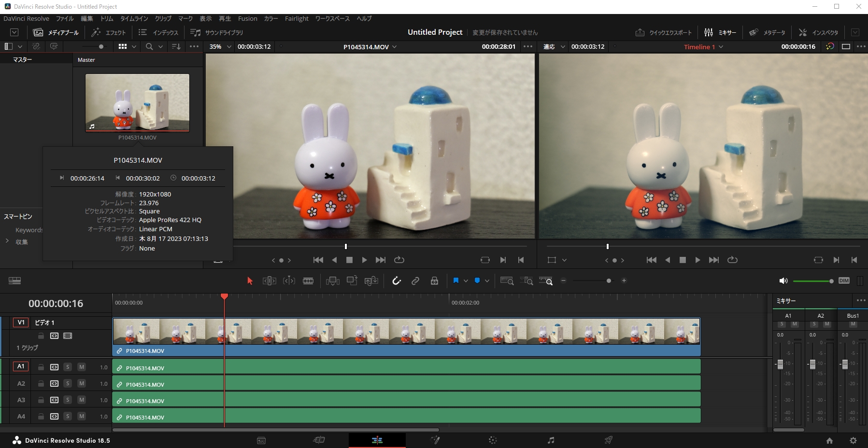The image size is (868, 448).
Task: Click the Position Lock padlock icon
Action: pos(434,281)
